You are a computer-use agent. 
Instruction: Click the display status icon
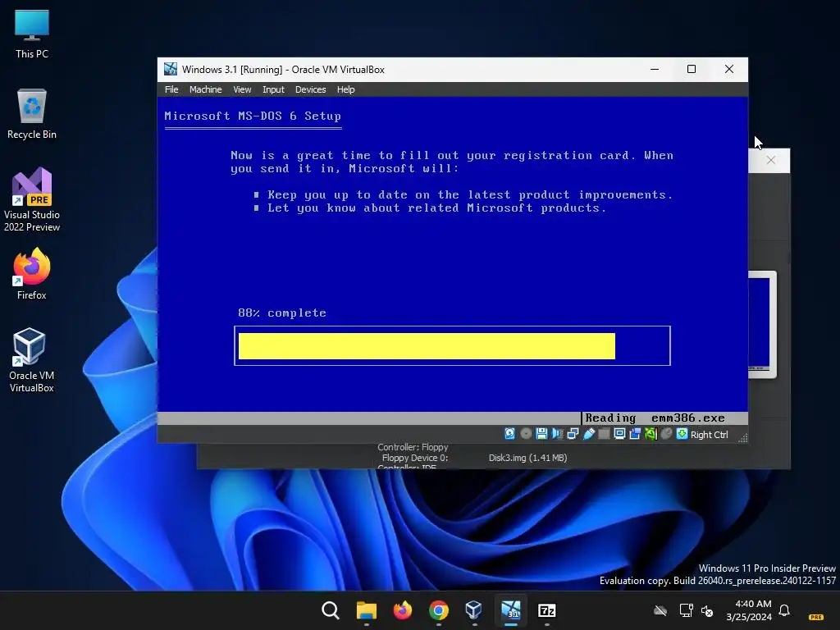[619, 434]
